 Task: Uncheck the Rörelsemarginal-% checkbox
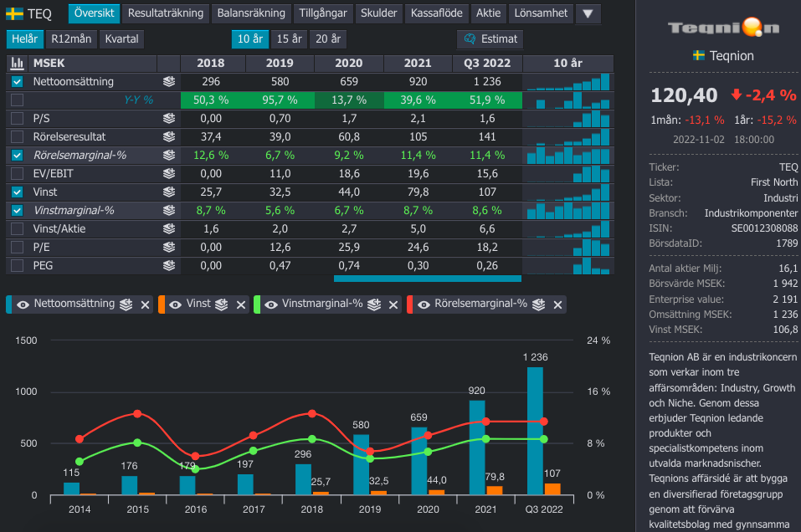click(x=18, y=156)
